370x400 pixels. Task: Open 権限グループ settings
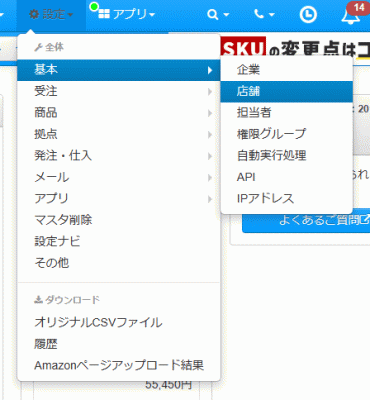(287, 134)
